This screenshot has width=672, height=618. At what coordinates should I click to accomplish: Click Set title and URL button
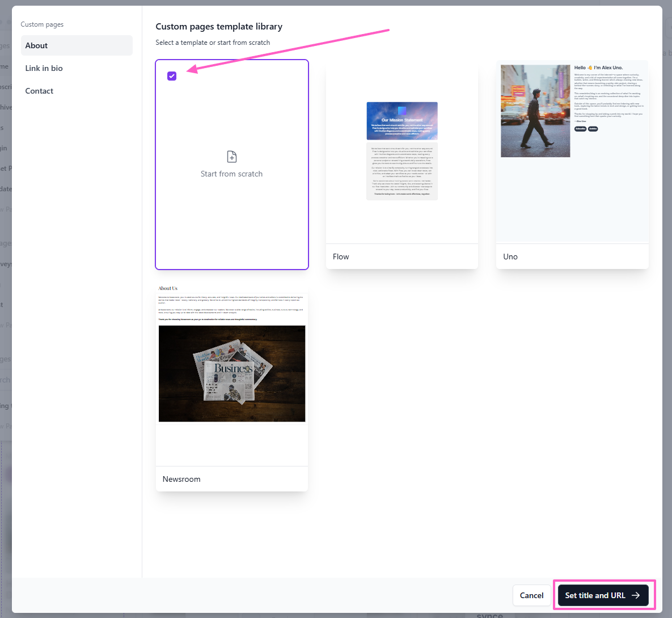[595, 595]
